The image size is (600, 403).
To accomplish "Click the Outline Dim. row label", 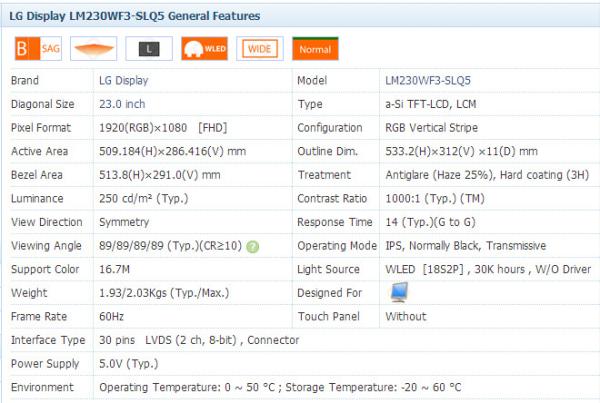I will [x=328, y=152].
